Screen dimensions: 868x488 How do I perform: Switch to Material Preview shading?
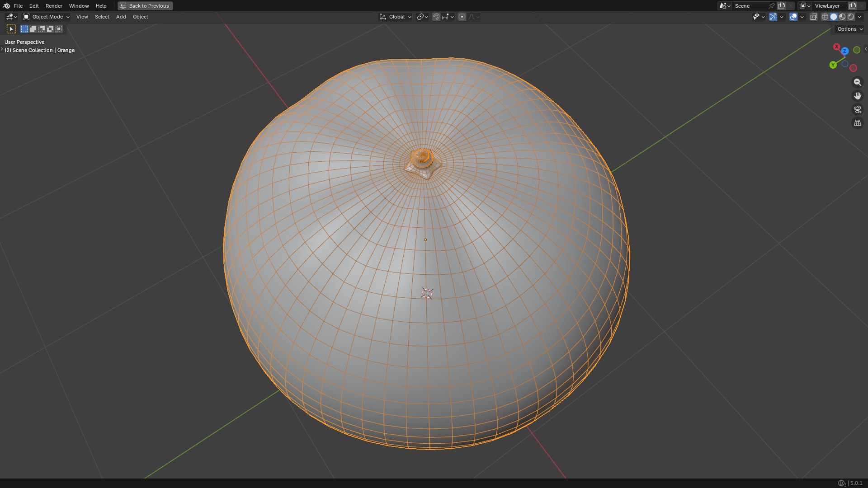(842, 17)
